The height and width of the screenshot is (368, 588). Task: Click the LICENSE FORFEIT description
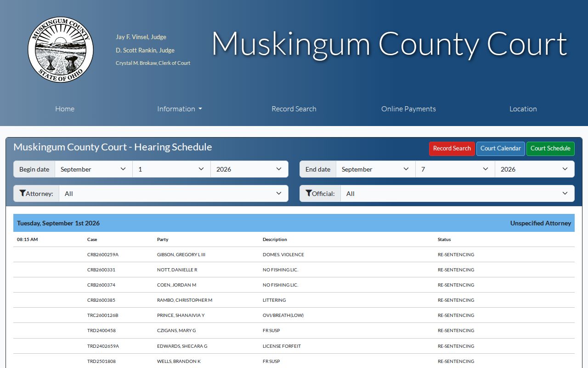[282, 346]
